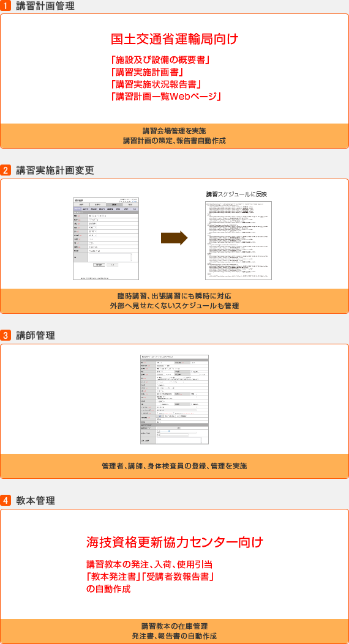Click the 管理者、講師、身体検査員の登録 caption
Screen dimensions: 349x644
pos(174,466)
